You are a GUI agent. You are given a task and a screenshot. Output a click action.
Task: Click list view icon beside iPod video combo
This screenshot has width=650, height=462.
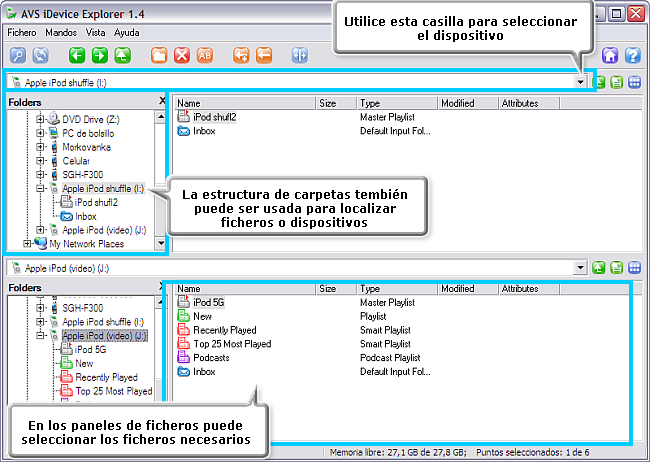coord(617,268)
